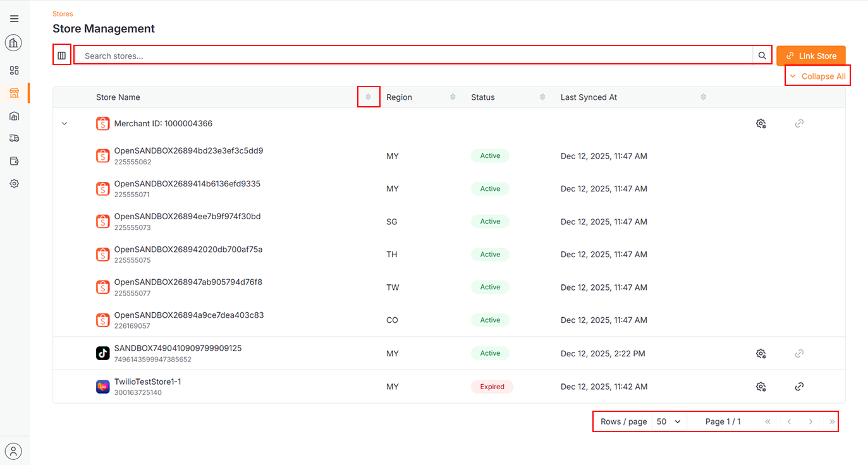Sort by Last Synced At column
The width and height of the screenshot is (868, 465).
(703, 97)
